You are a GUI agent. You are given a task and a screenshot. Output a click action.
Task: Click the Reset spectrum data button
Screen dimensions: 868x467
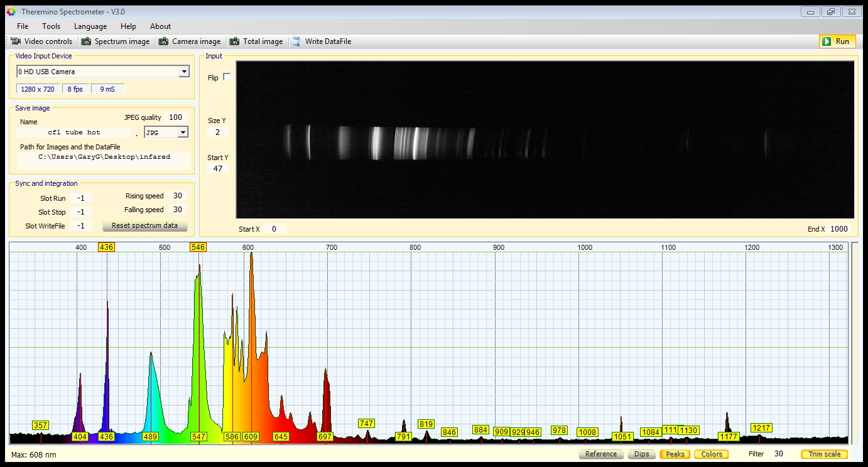tap(144, 225)
